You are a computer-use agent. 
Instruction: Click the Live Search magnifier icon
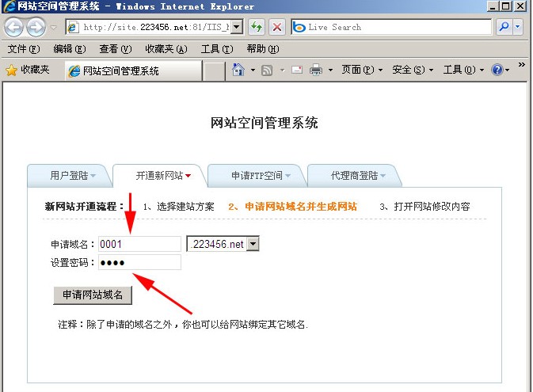click(504, 27)
